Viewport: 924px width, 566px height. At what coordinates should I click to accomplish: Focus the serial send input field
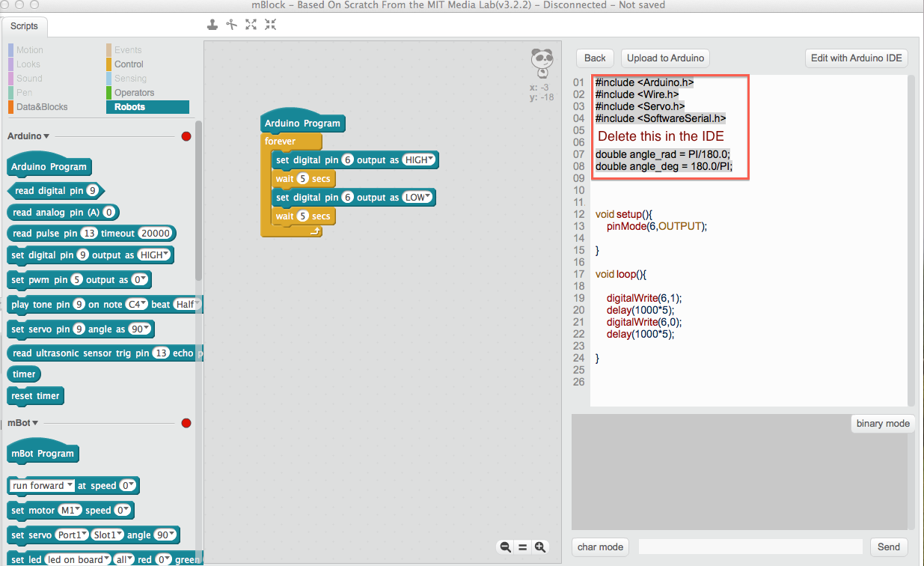click(750, 547)
